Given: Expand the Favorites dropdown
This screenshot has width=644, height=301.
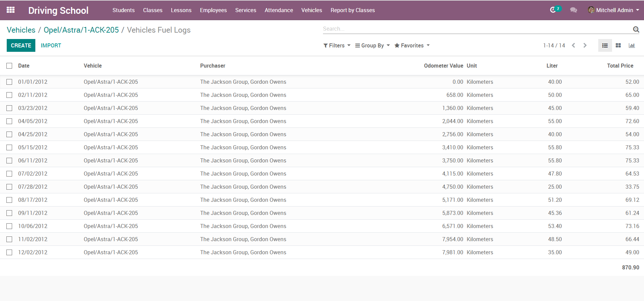Looking at the screenshot, I should (412, 45).
